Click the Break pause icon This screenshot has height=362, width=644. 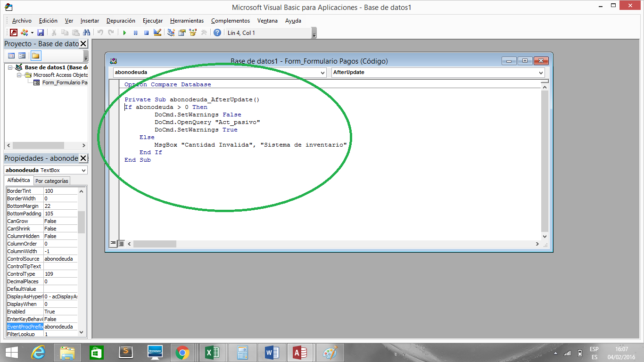pyautogui.click(x=135, y=33)
